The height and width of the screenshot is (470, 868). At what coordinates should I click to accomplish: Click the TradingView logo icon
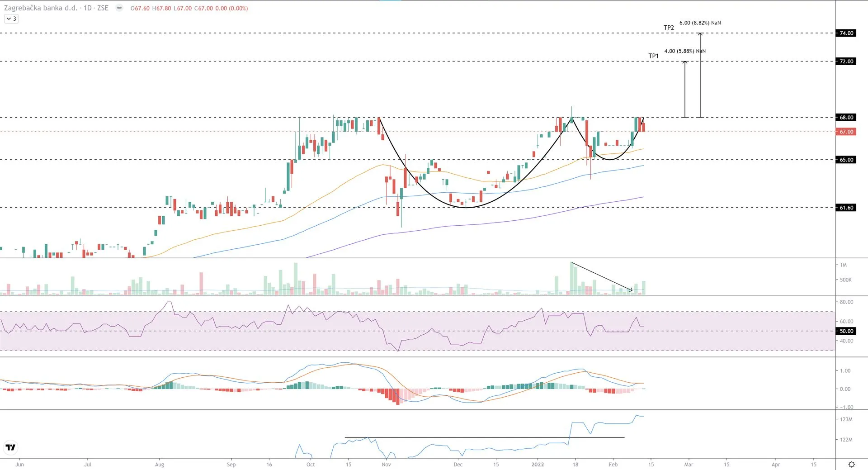10,447
